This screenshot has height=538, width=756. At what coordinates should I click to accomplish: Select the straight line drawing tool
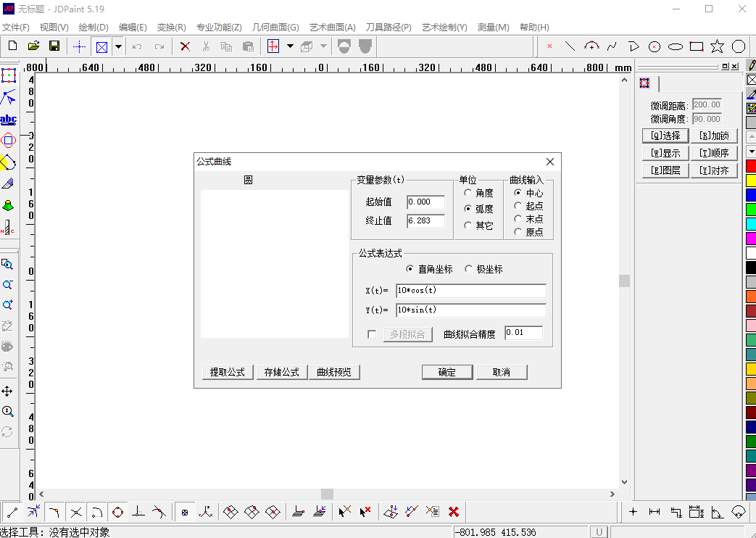(570, 46)
